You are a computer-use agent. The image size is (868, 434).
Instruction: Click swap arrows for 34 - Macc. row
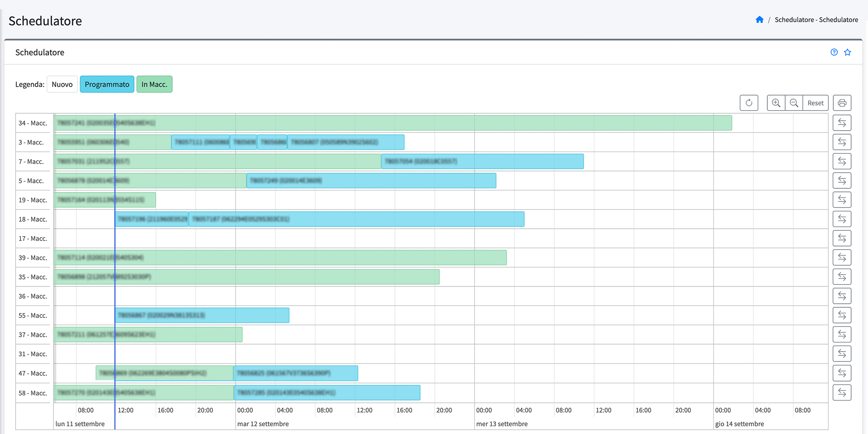842,123
